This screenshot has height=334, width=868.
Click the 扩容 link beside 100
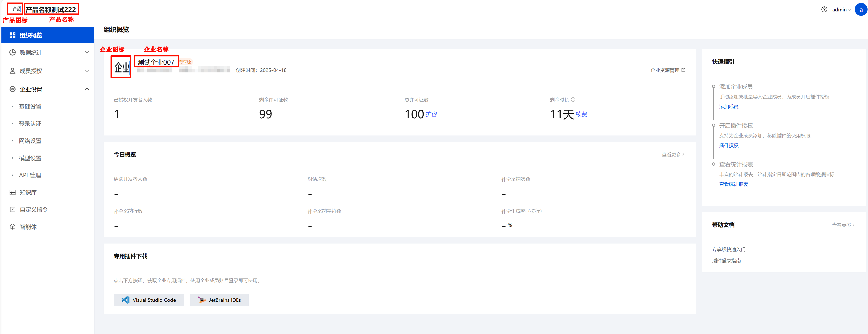pos(431,114)
